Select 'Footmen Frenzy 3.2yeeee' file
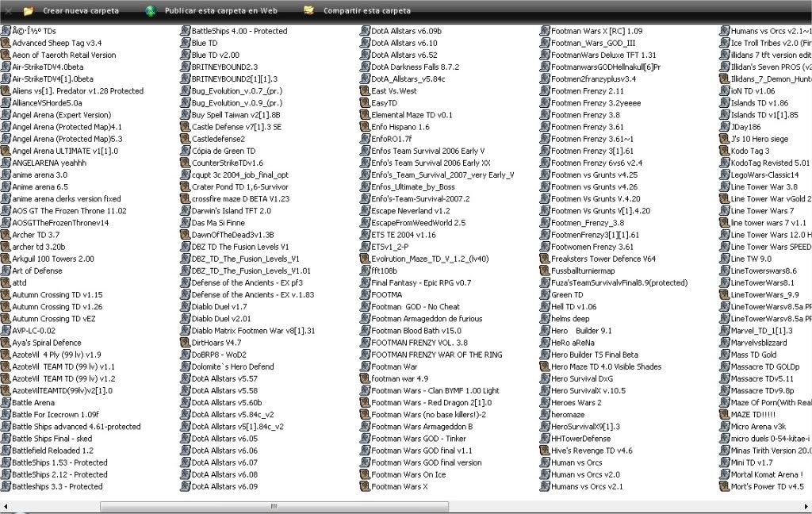Screen dimensions: 812x514 [596, 102]
